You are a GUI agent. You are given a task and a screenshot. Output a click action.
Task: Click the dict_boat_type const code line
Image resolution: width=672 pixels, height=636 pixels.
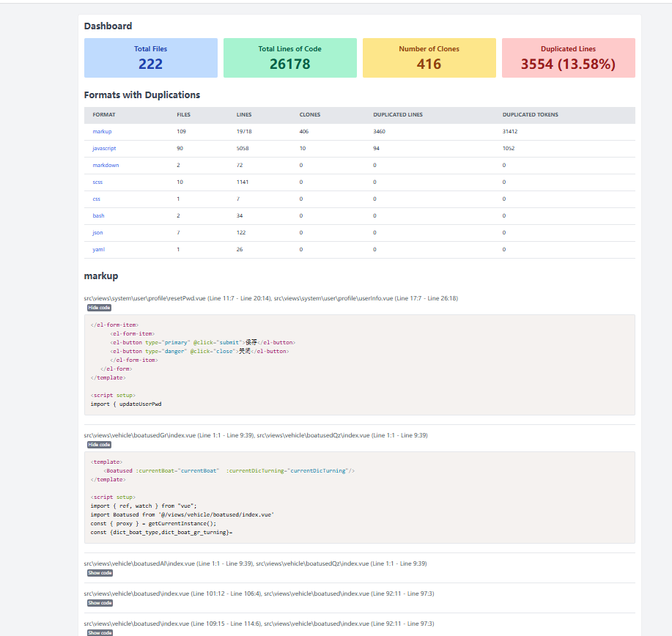point(161,532)
